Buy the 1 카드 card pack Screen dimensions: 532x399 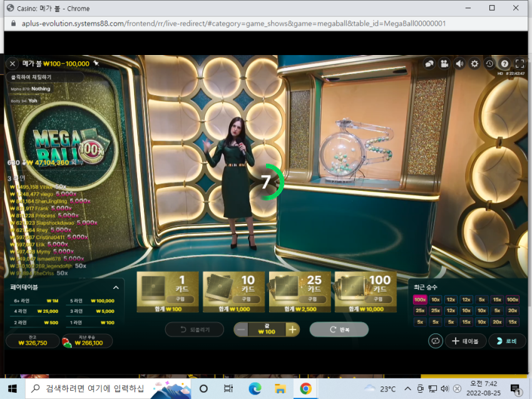pyautogui.click(x=168, y=291)
